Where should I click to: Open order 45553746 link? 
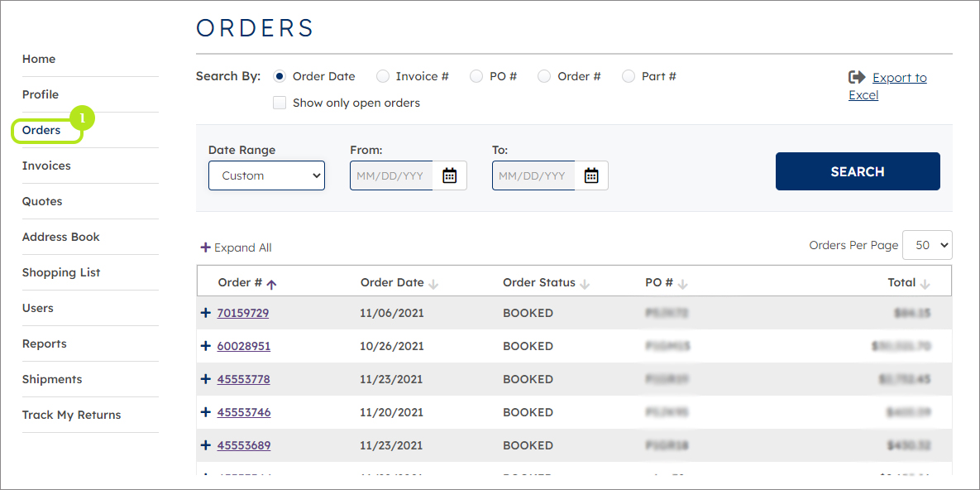coord(244,412)
